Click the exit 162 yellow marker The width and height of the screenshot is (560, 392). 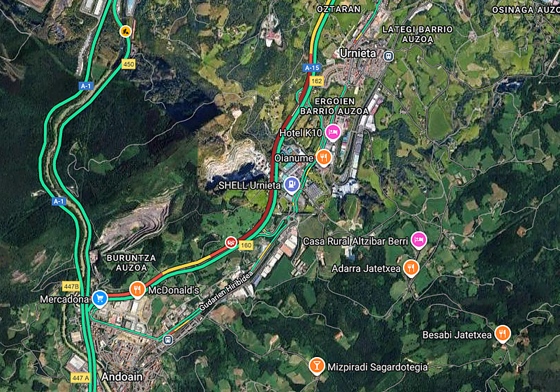(316, 81)
